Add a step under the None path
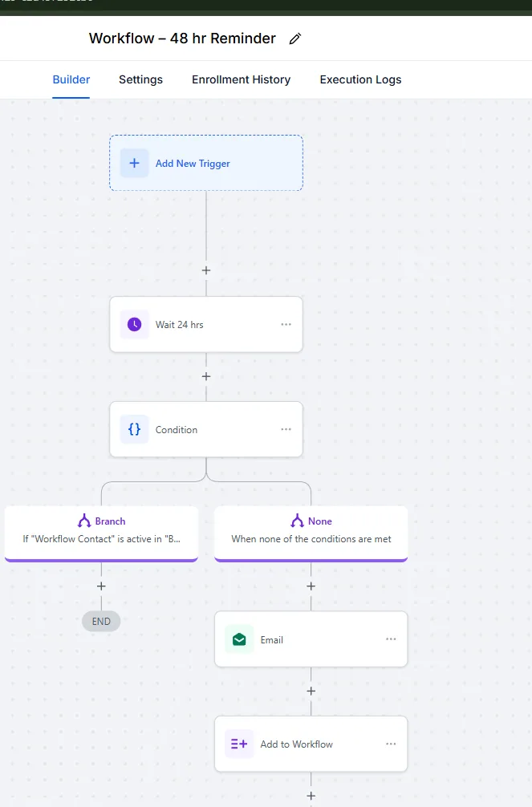This screenshot has height=807, width=532. click(311, 586)
